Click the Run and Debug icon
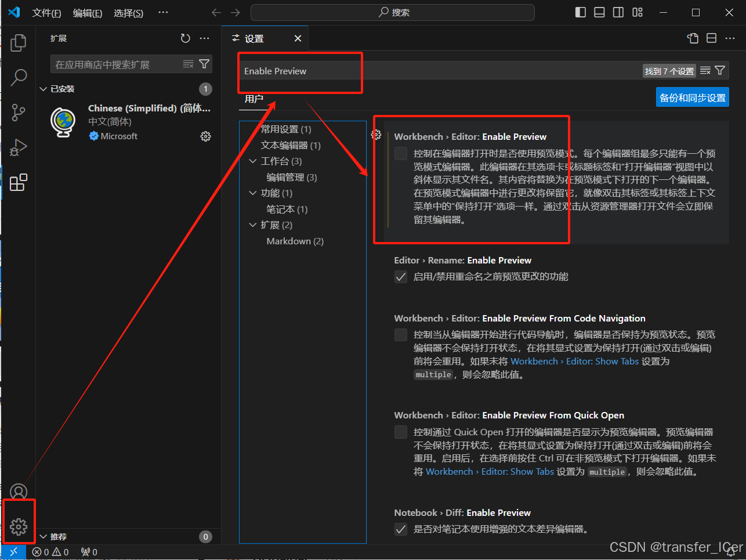The height and width of the screenshot is (560, 746). pyautogui.click(x=18, y=147)
